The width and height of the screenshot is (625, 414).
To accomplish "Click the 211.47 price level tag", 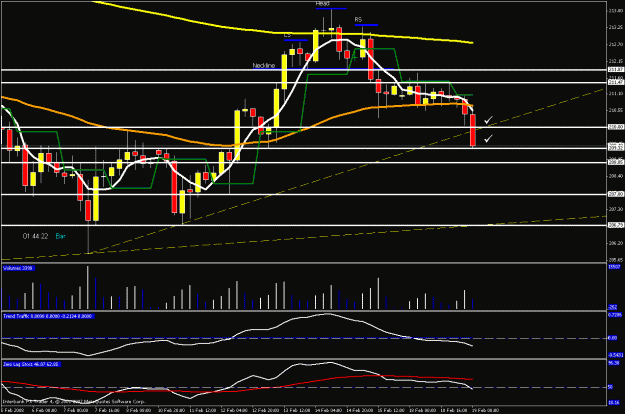I will click(615, 82).
